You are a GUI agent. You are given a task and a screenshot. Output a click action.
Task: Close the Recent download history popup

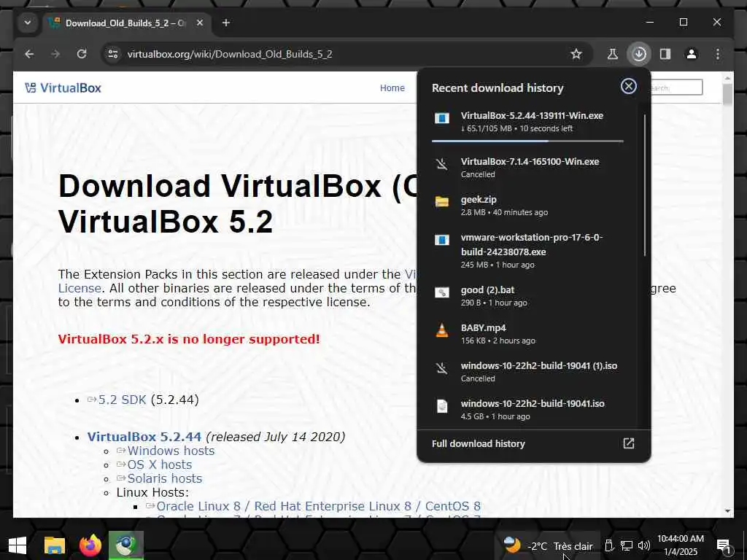tap(628, 86)
